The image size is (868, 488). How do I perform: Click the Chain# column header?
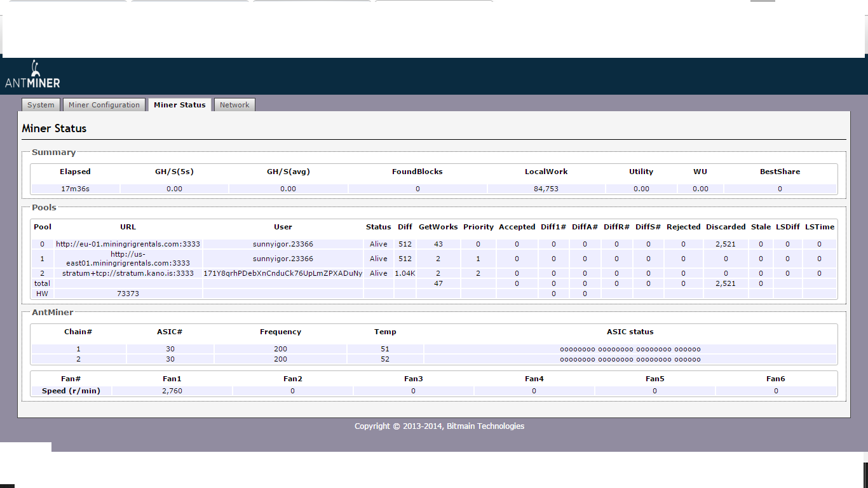click(x=78, y=332)
